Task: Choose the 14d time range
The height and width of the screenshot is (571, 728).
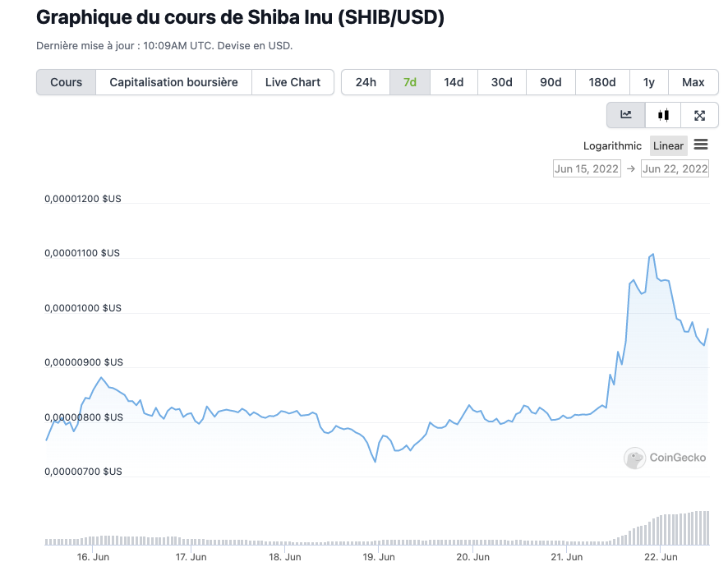Action: (x=454, y=82)
